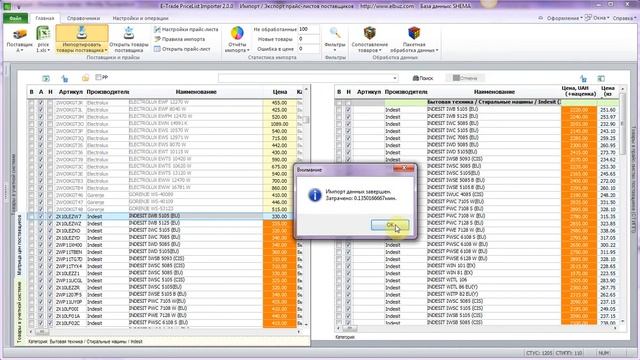Click panel layout icon above right table
640x360 pixels.
pos(601,78)
